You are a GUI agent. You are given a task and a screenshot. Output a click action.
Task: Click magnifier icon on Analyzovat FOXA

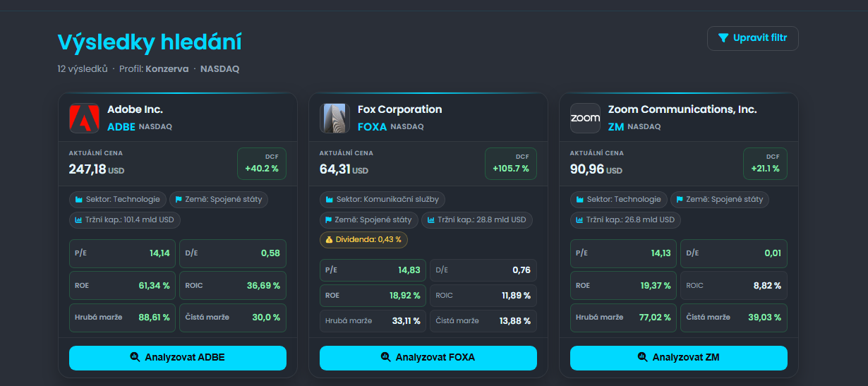[x=386, y=357]
